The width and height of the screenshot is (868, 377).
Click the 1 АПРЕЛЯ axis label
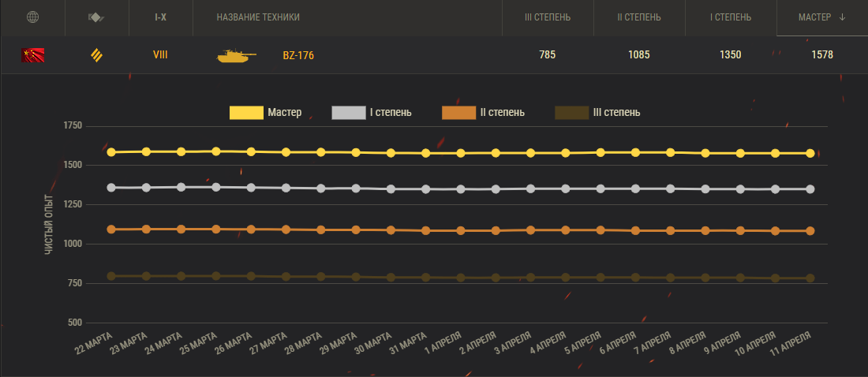442,344
